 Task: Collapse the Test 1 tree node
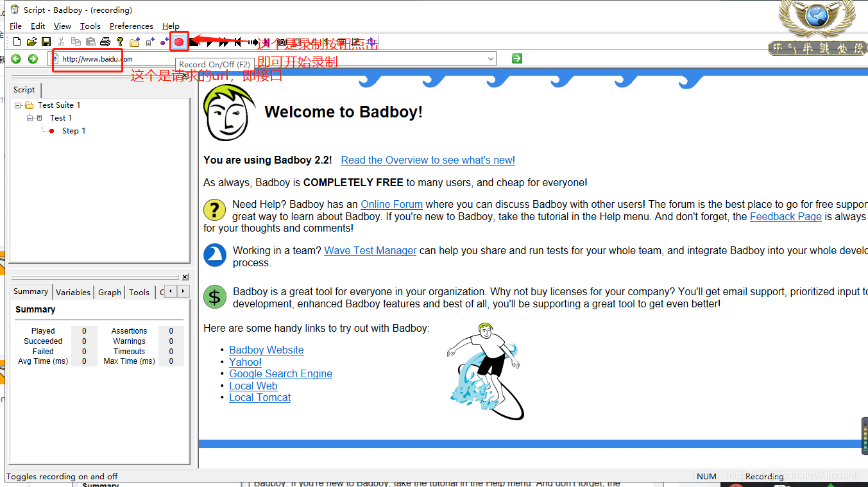point(30,118)
